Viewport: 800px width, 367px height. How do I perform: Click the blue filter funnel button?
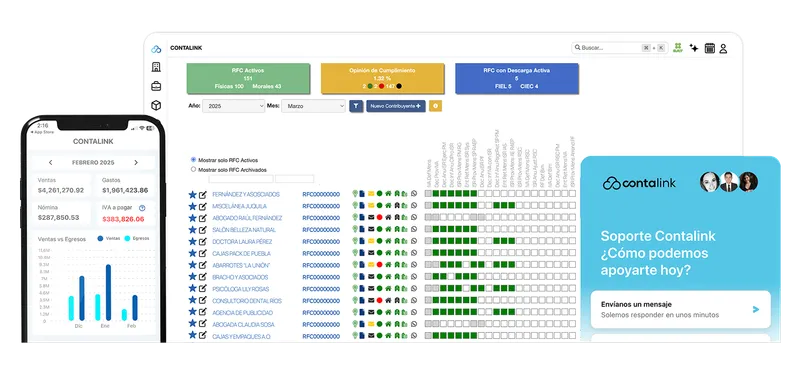tap(356, 106)
